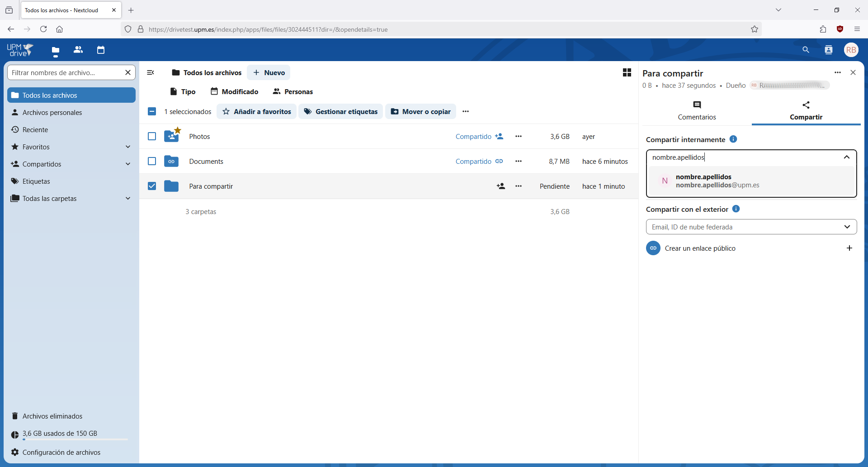Click the info icon beside Compartir internamente

click(x=733, y=139)
